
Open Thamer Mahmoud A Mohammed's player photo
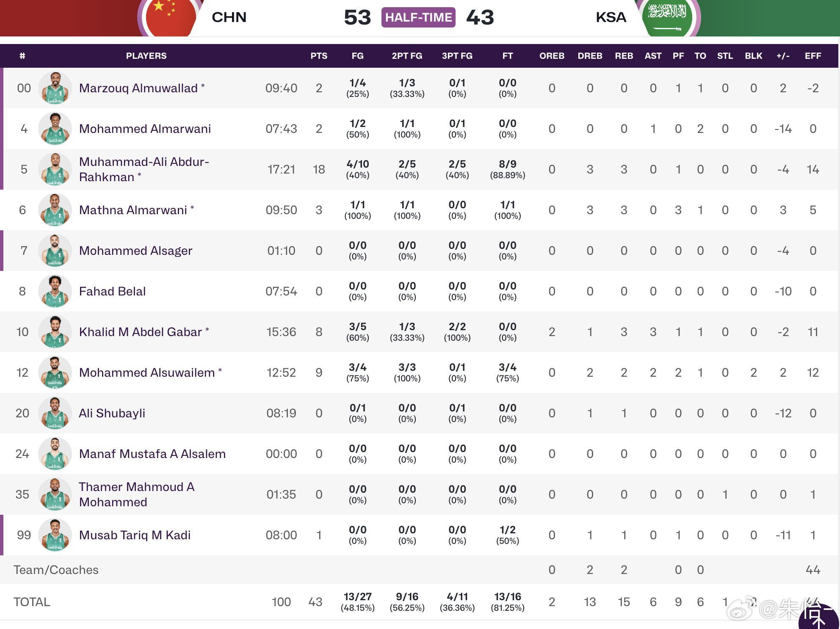55,494
